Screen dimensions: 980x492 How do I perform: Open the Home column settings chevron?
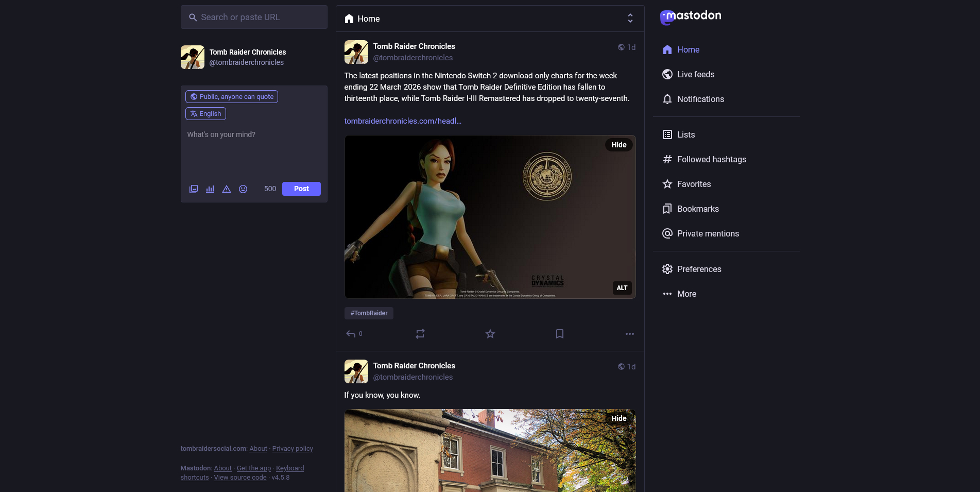pos(630,18)
